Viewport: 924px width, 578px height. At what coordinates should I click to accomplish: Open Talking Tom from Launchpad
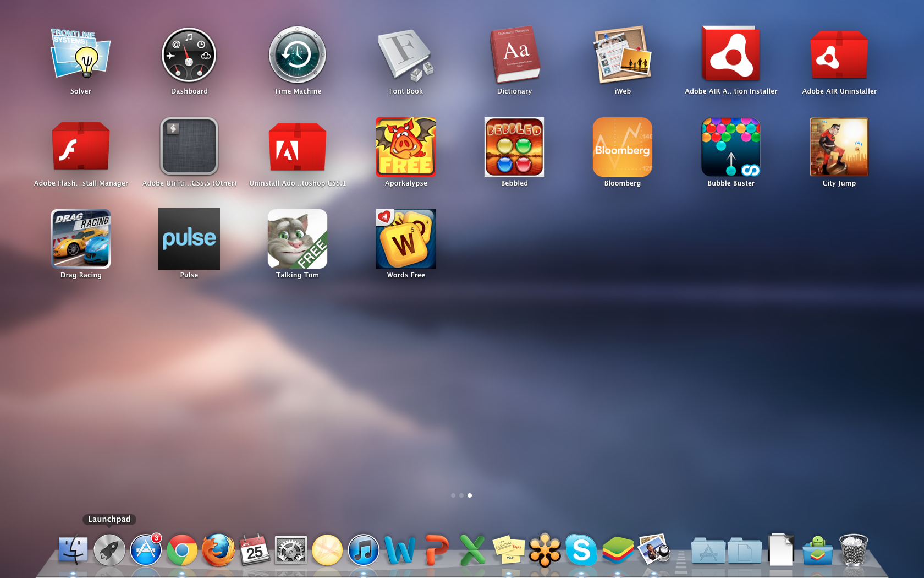pyautogui.click(x=298, y=239)
